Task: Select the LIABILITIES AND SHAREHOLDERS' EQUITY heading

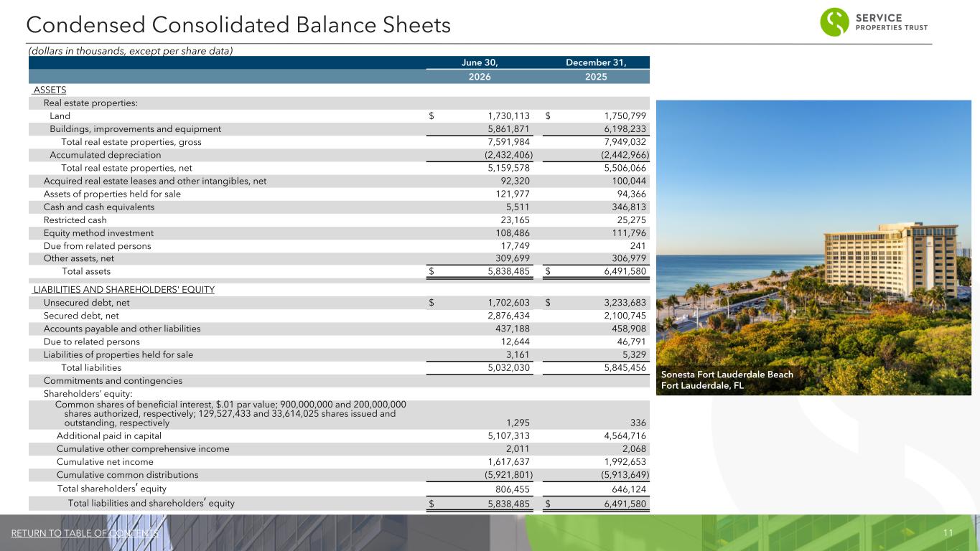Action: (x=124, y=290)
